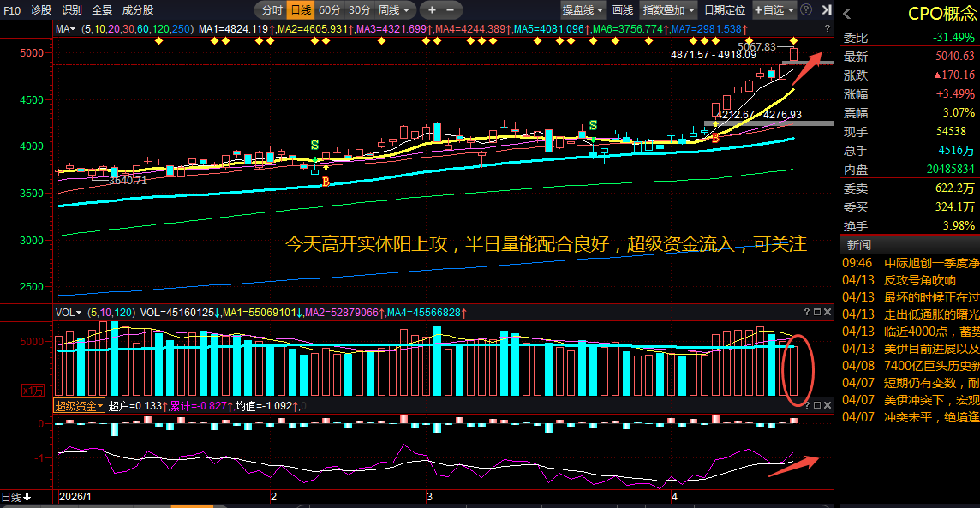Screen dimensions: 980x508
Task: Open the F10 company info menu
Action: pyautogui.click(x=12, y=10)
